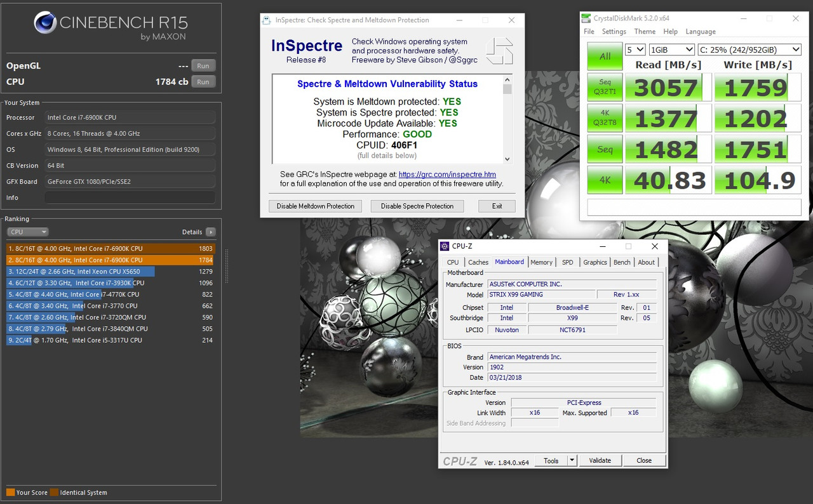Screen dimensions: 813x504
Task: Open the CPU ranking dropdown in Cinebench
Action: tap(27, 232)
